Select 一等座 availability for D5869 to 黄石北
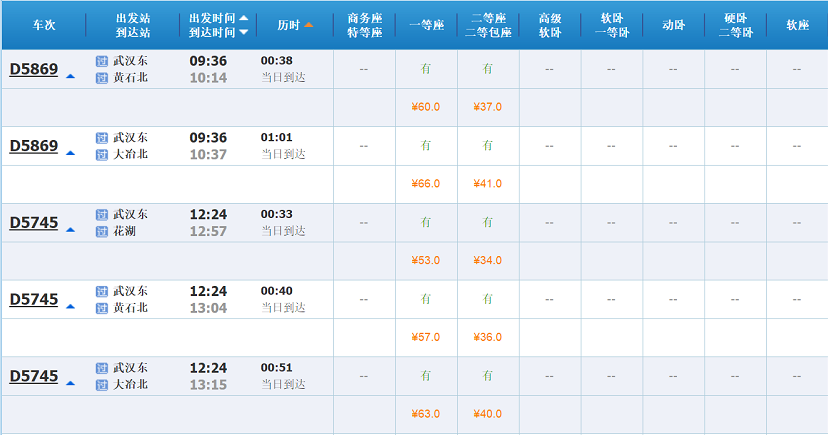Image resolution: width=828 pixels, height=435 pixels. [x=426, y=69]
